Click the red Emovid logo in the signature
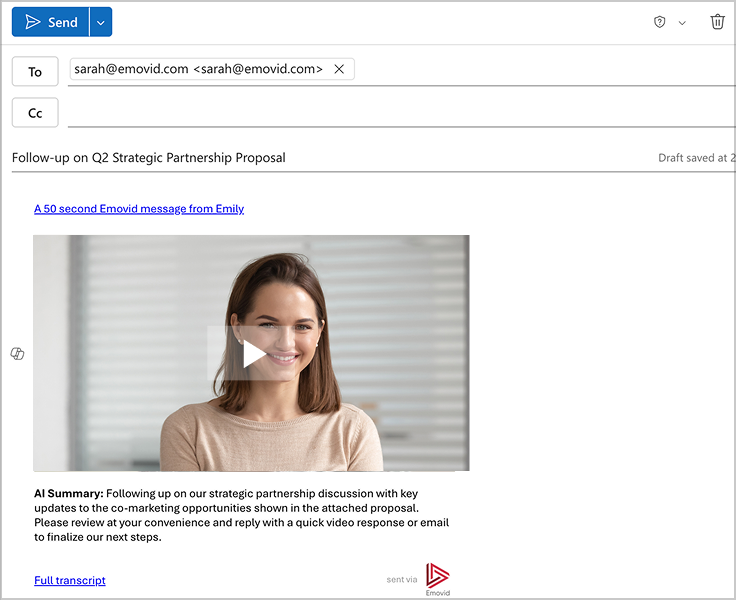736x600 pixels. tap(438, 576)
